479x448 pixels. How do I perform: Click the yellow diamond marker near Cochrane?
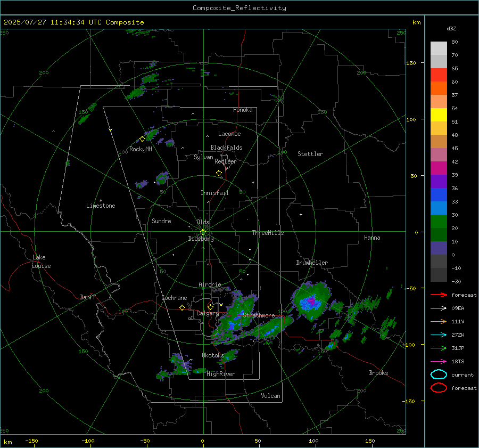183,307
